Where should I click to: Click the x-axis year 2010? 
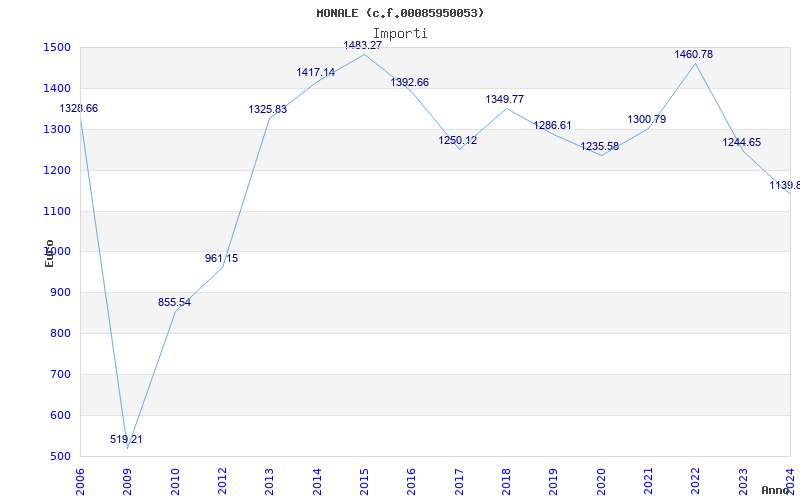175,482
